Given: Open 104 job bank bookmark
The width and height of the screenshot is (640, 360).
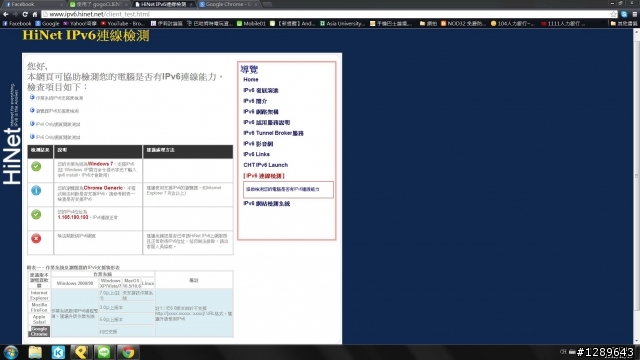Looking at the screenshot, I should 512,24.
